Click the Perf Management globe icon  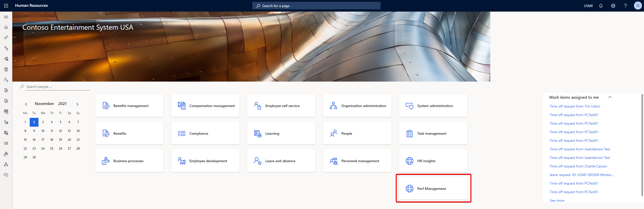coord(410,189)
